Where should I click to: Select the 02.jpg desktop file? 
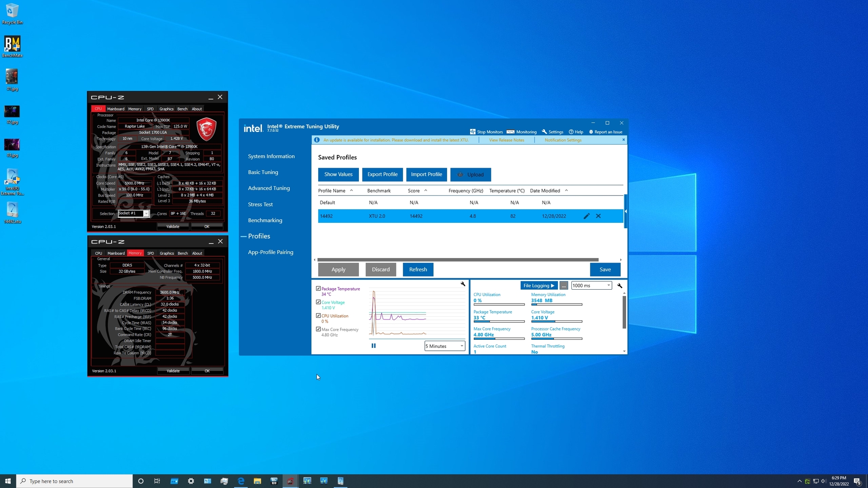12,114
